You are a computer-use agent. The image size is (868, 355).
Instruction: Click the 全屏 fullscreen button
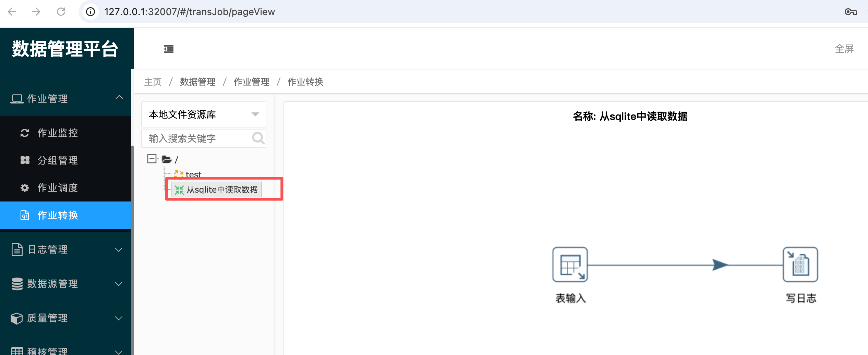point(845,49)
